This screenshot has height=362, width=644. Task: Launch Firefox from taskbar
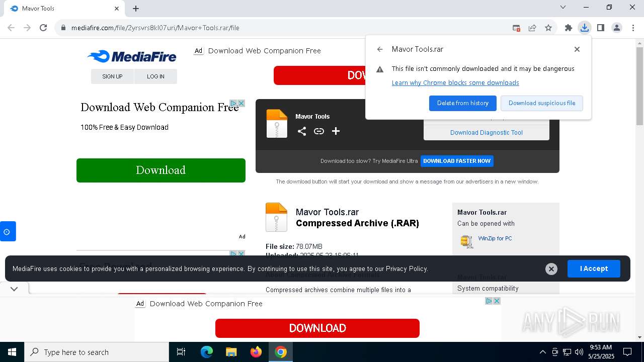(x=256, y=352)
